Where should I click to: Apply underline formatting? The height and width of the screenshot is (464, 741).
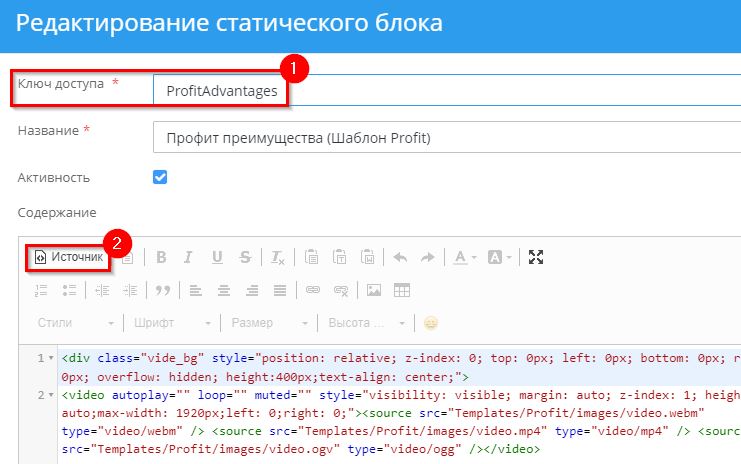point(217,257)
